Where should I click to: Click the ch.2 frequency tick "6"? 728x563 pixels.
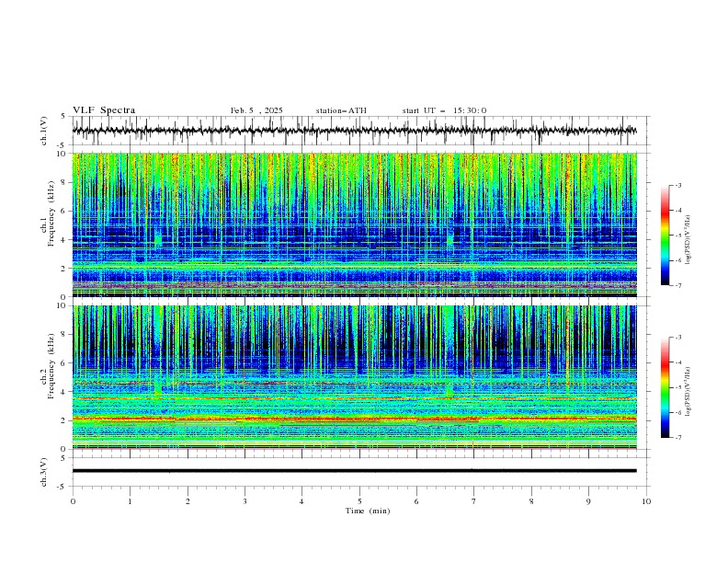(x=64, y=363)
